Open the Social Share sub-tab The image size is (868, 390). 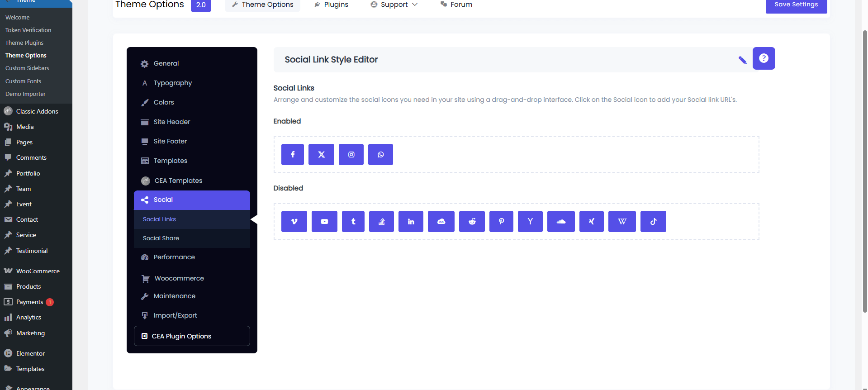[161, 238]
